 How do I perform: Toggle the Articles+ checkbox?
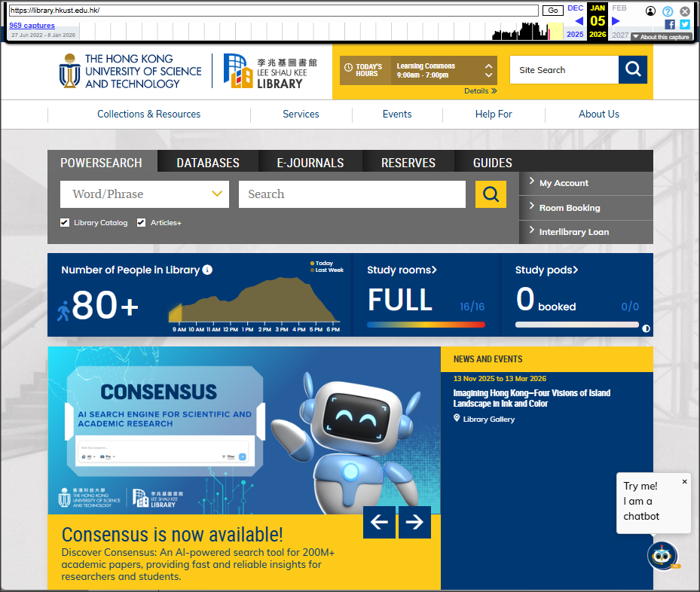(x=141, y=223)
